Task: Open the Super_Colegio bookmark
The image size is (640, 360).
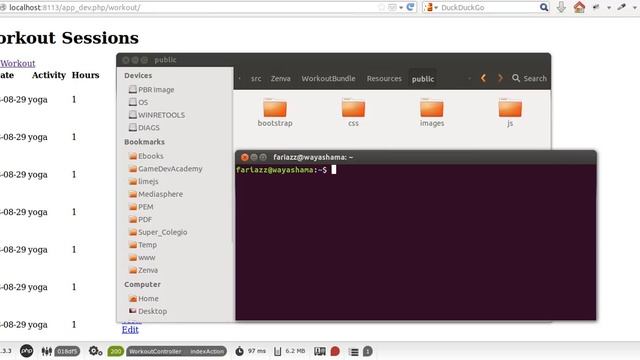Action: [158, 232]
